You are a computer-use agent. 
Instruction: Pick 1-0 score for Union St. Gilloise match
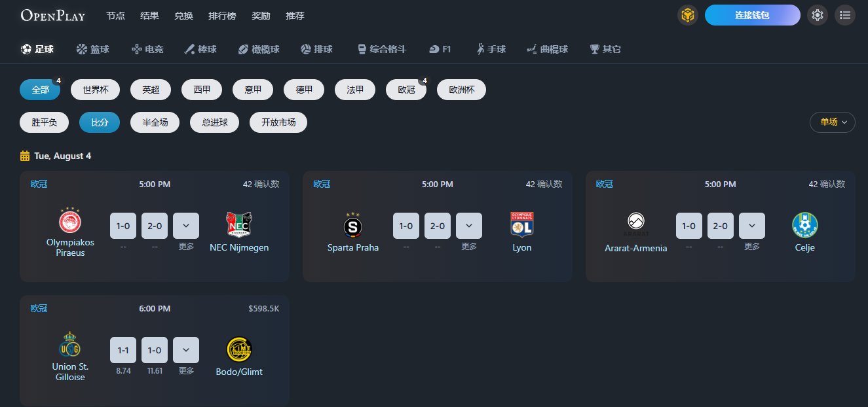pyautogui.click(x=155, y=350)
